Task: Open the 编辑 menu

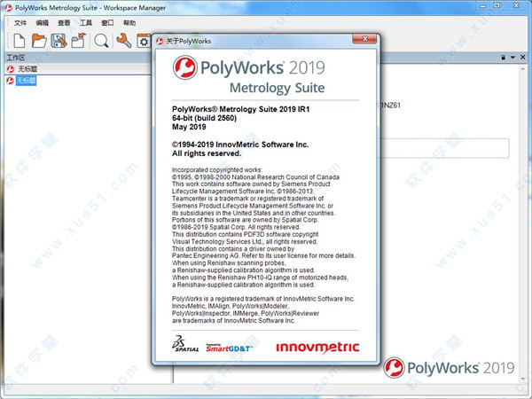Action: click(42, 23)
